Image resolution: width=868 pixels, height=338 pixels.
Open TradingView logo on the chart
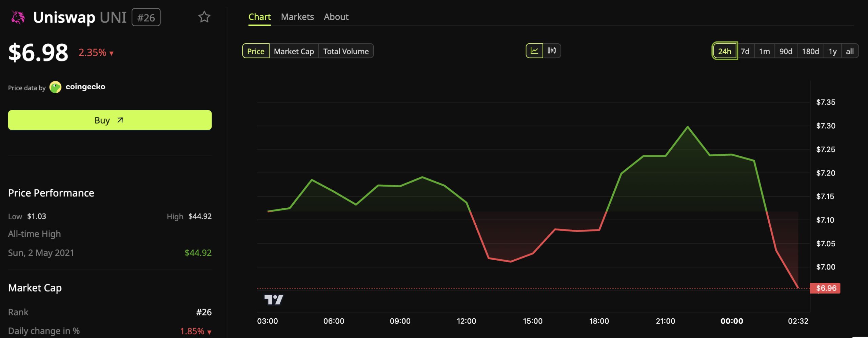pos(273,300)
